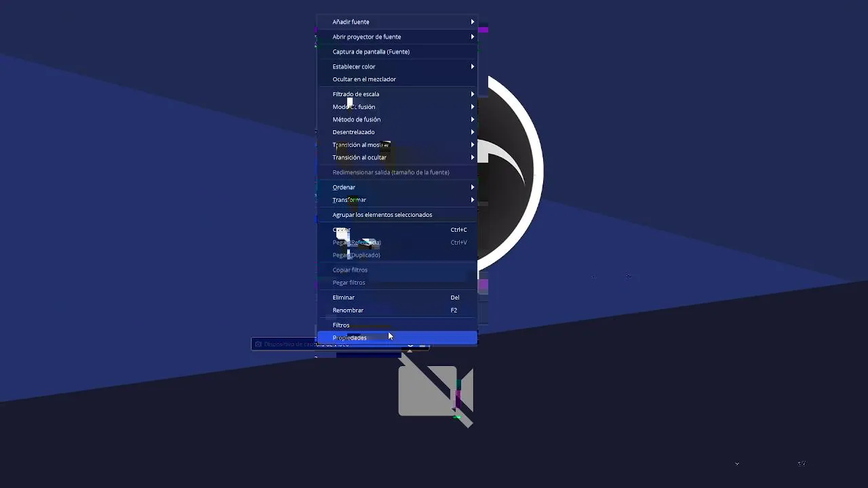Viewport: 868px width, 488px height.
Task: Expand the Filtrado de escala submenu
Action: coord(397,94)
